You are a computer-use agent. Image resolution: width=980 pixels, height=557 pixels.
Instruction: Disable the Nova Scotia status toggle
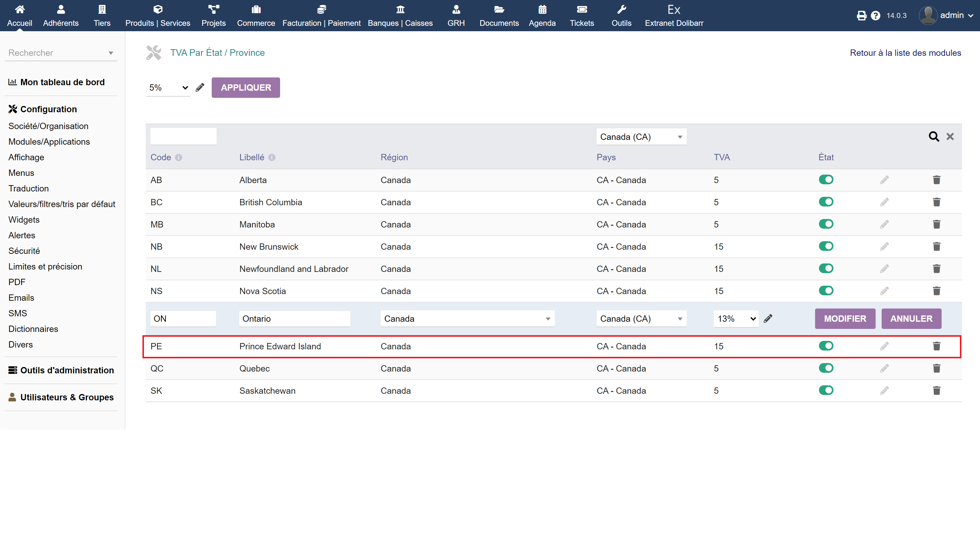point(826,291)
